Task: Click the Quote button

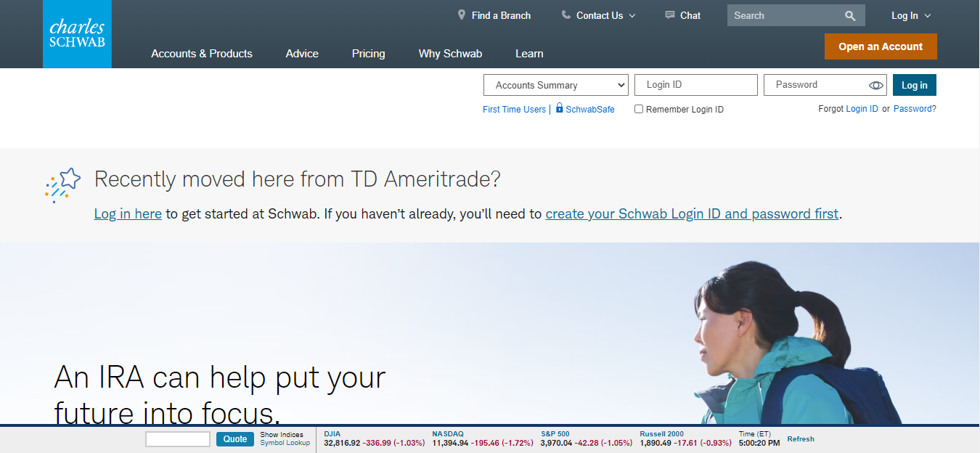Action: [234, 439]
